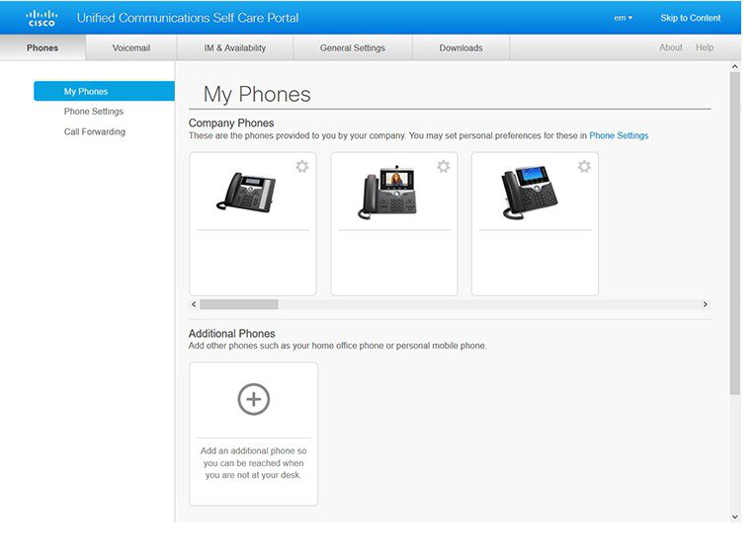
Task: Select the video phone image with caller
Action: 387,192
